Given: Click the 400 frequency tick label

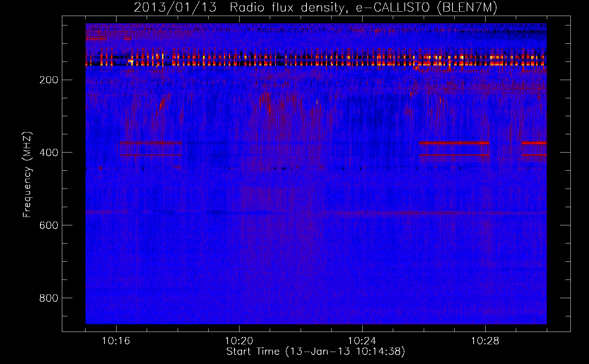Looking at the screenshot, I should click(48, 153).
